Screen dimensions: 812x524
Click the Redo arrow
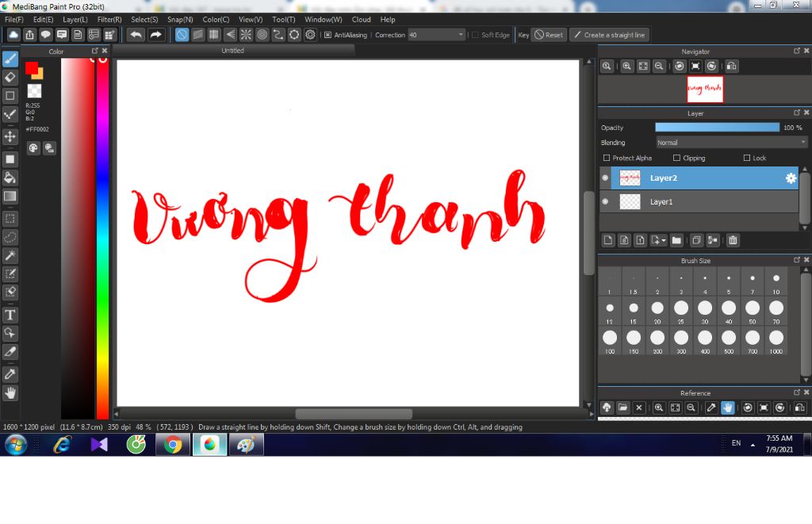[155, 35]
